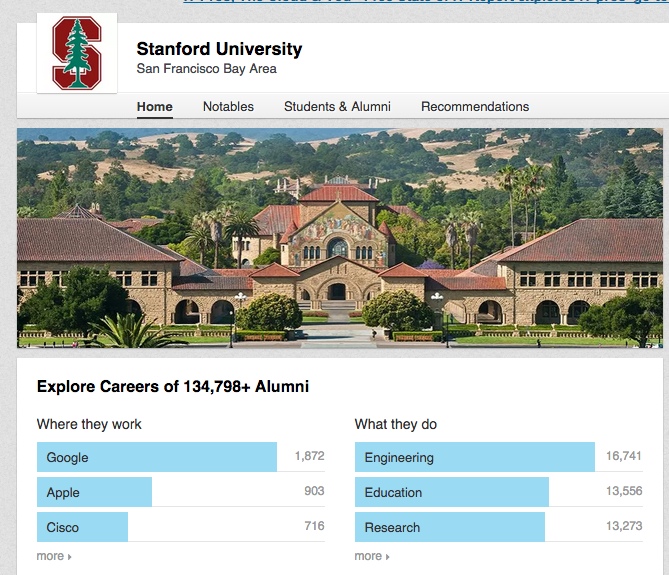
Task: Select the Cisco employer bar
Action: click(82, 527)
